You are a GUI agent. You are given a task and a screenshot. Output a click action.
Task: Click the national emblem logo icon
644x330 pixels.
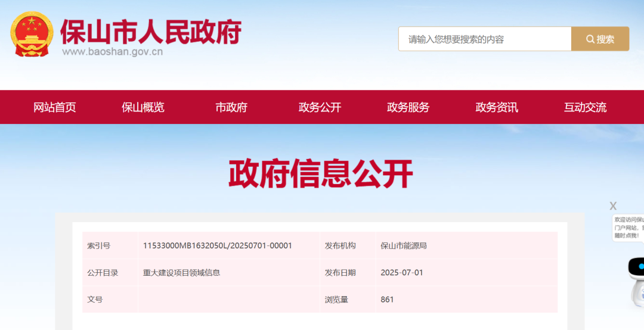pos(32,34)
